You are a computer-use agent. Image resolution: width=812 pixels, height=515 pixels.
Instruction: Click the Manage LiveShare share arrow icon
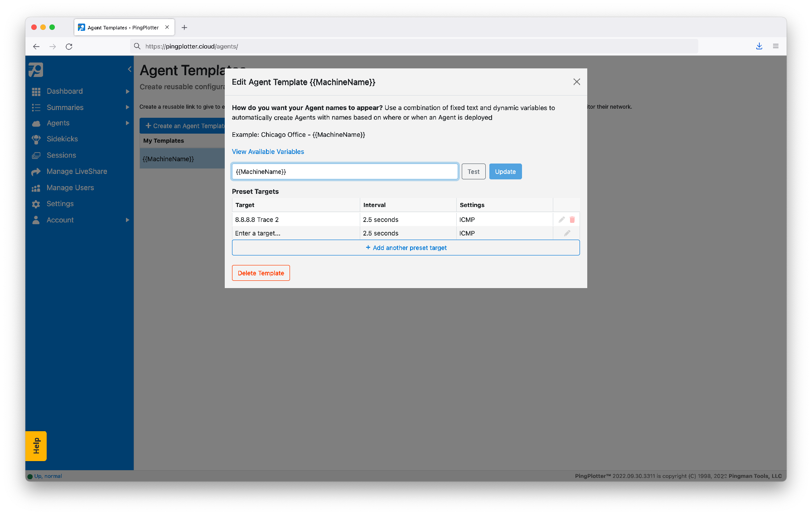pyautogui.click(x=36, y=172)
